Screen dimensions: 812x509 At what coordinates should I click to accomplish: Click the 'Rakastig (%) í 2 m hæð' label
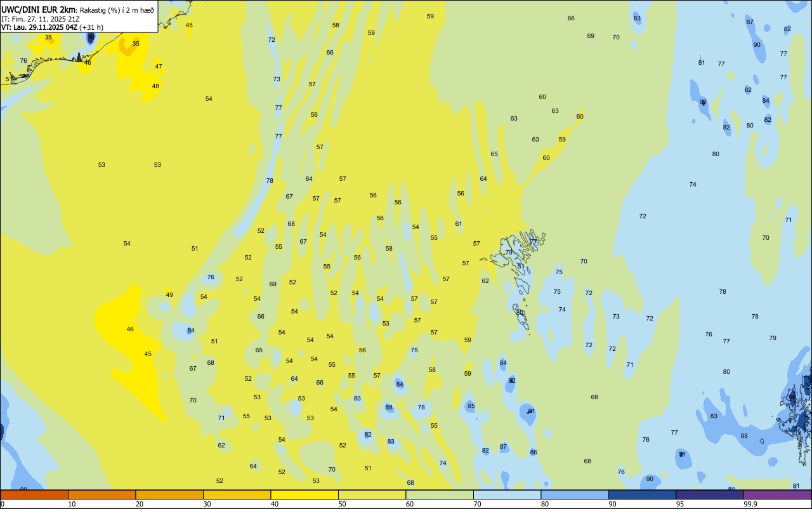[x=117, y=10]
